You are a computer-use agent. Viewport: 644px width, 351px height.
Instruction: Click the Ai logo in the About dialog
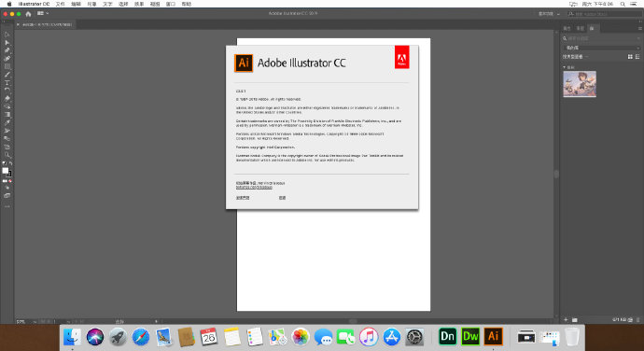pos(244,63)
